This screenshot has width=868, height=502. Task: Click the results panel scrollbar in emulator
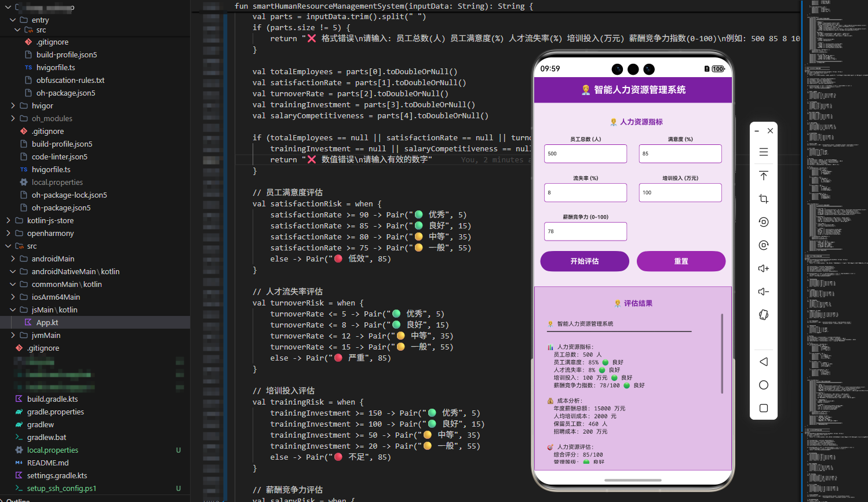[x=722, y=354]
